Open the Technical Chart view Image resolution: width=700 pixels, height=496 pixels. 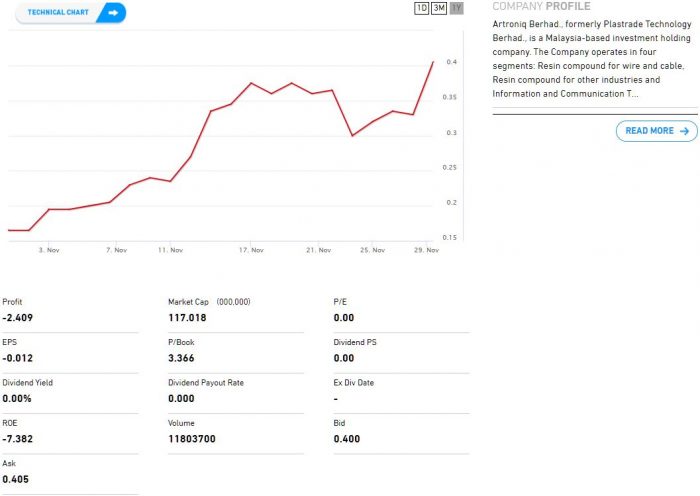58,12
